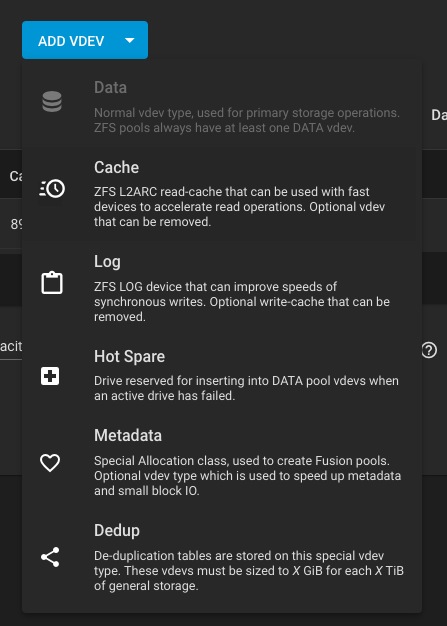This screenshot has height=626, width=447.
Task: Open the question mark help tooltip icon
Action: pos(429,350)
